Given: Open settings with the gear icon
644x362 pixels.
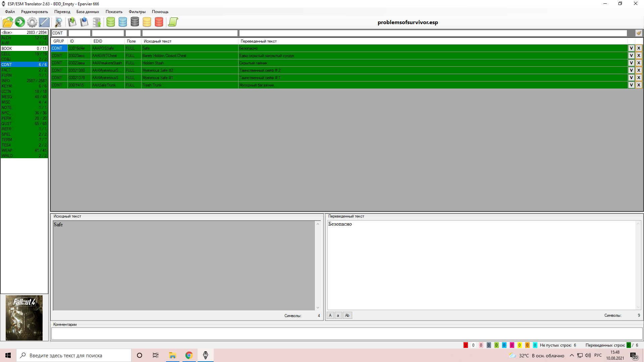Looking at the screenshot, I should (x=32, y=22).
